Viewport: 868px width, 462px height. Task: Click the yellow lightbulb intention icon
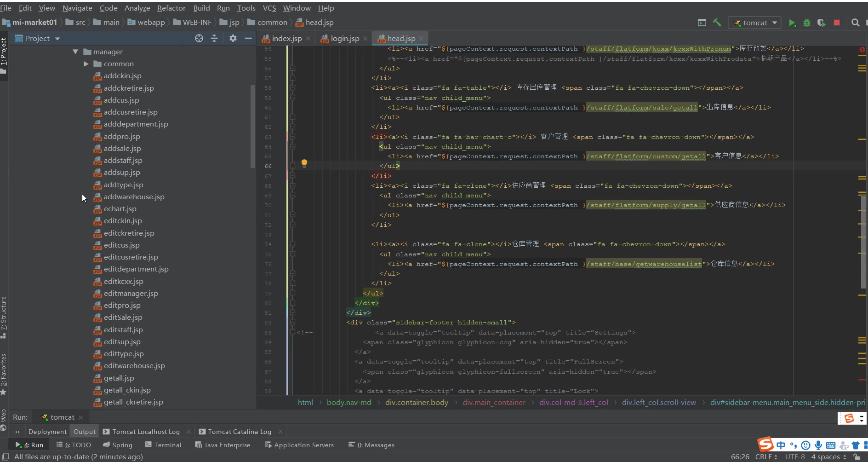304,163
